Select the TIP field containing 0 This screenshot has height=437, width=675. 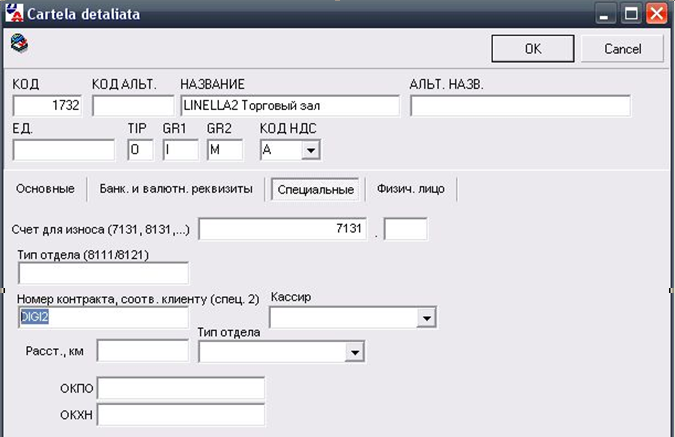coord(140,150)
